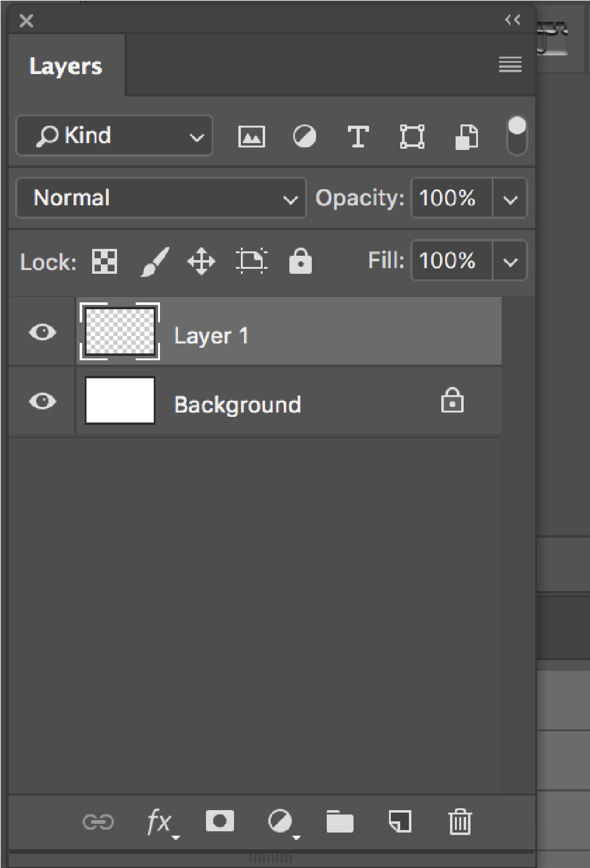Hide Layer 1 visibility eye
Image resolution: width=590 pixels, height=868 pixels.
pyautogui.click(x=42, y=332)
